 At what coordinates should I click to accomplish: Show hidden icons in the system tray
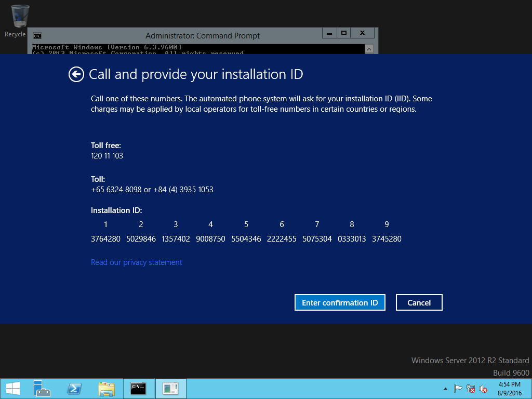pos(445,389)
